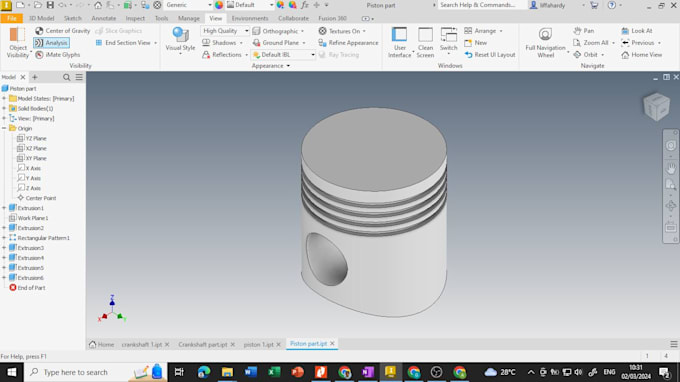680x382 pixels.
Task: Click End of Part marker
Action: click(x=27, y=288)
